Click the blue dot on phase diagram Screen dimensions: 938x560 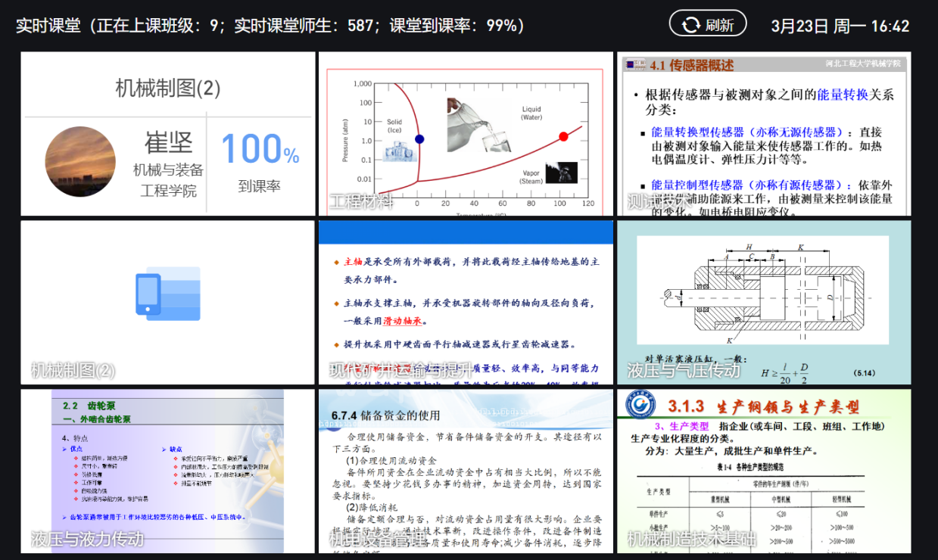tap(419, 139)
